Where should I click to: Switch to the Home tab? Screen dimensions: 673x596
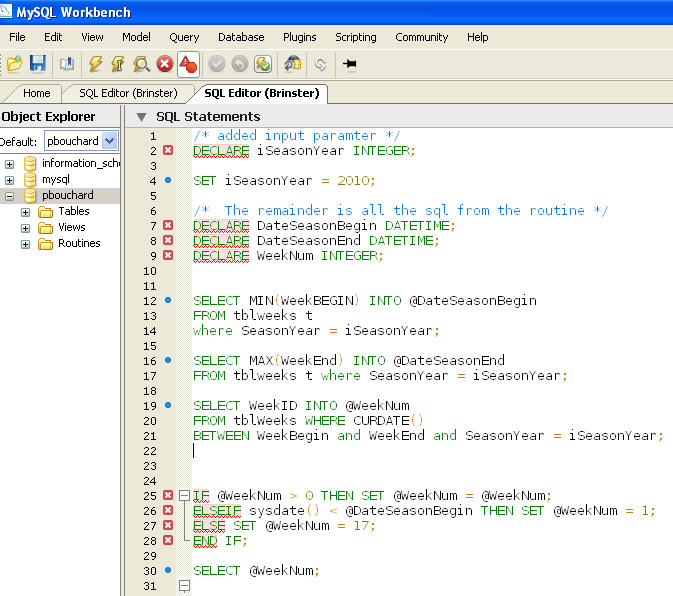(36, 93)
